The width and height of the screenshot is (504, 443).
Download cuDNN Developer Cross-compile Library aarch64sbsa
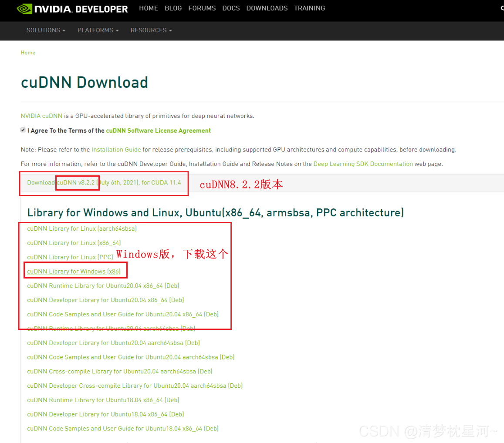pyautogui.click(x=135, y=386)
